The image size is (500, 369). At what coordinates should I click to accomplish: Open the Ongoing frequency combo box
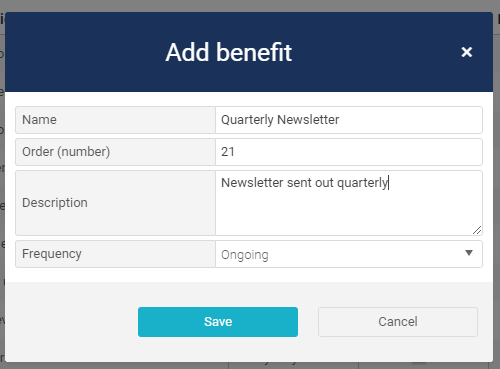349,254
